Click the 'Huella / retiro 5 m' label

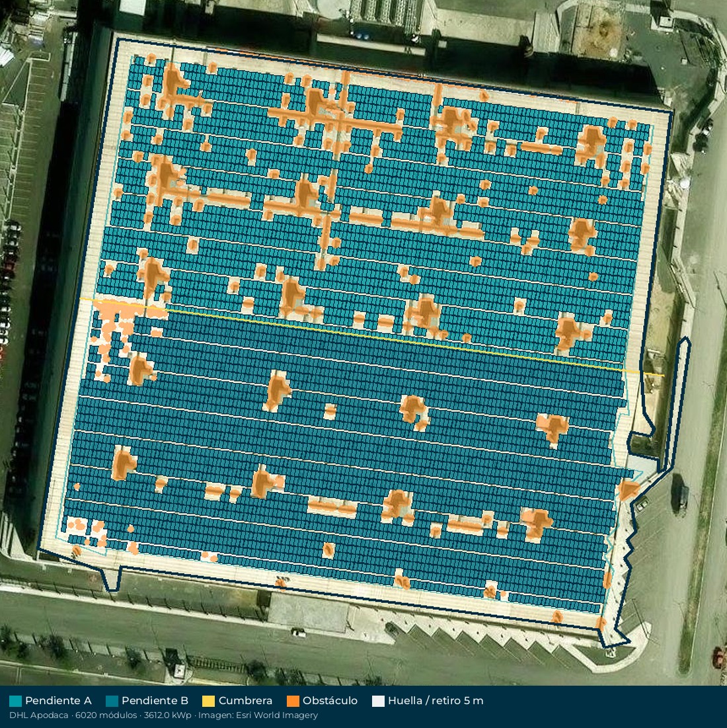pos(436,701)
